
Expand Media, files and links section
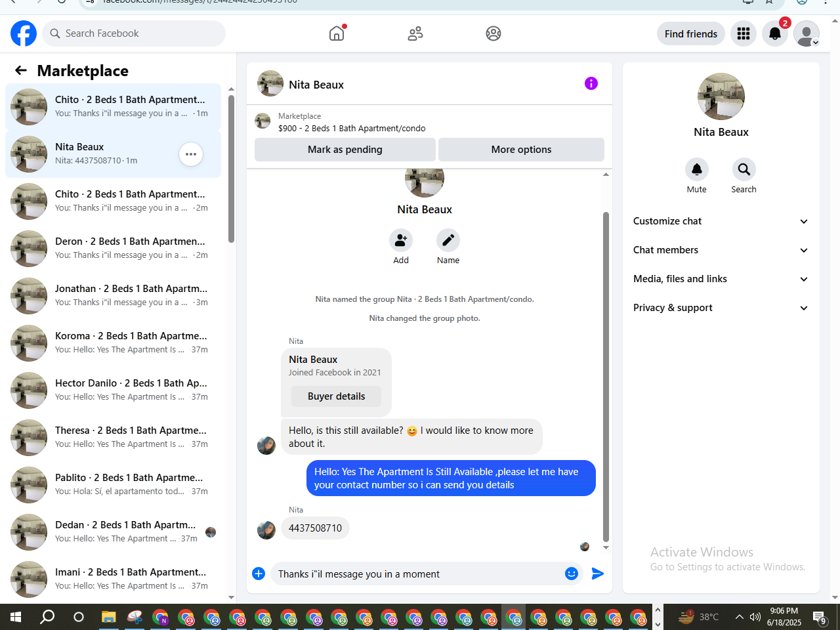(x=721, y=279)
